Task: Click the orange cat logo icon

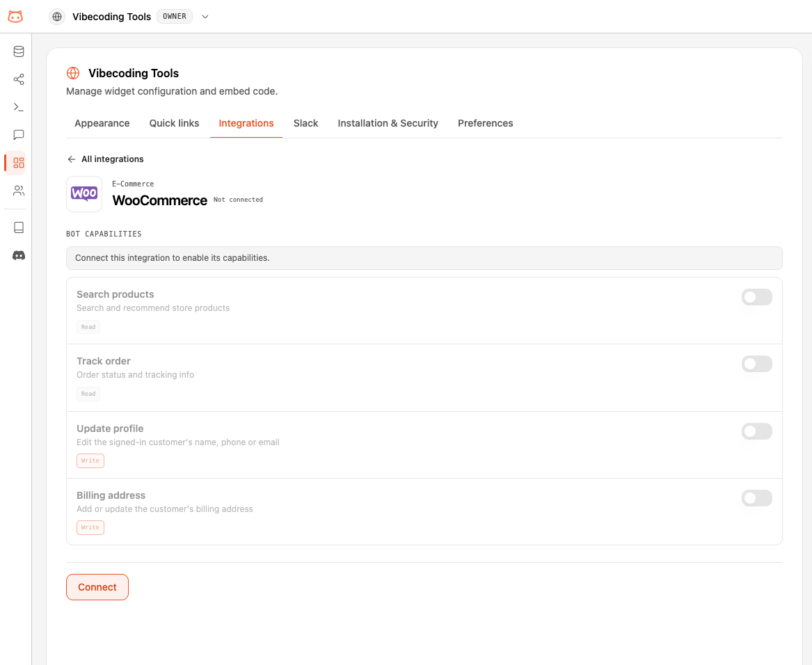Action: point(15,17)
